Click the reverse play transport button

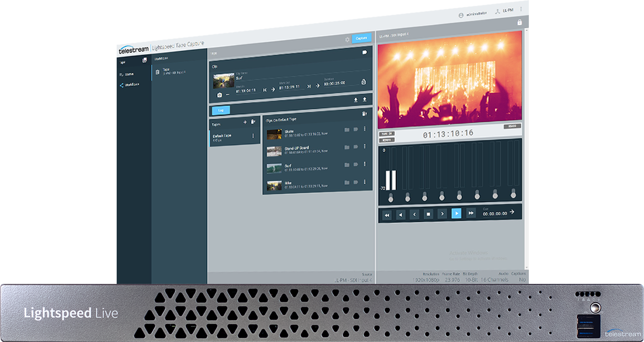click(401, 215)
